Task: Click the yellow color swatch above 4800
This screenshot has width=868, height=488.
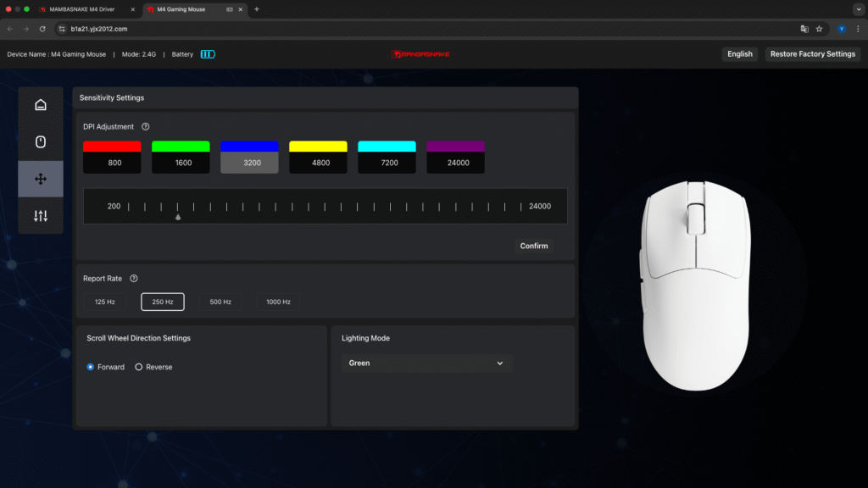Action: tap(318, 146)
